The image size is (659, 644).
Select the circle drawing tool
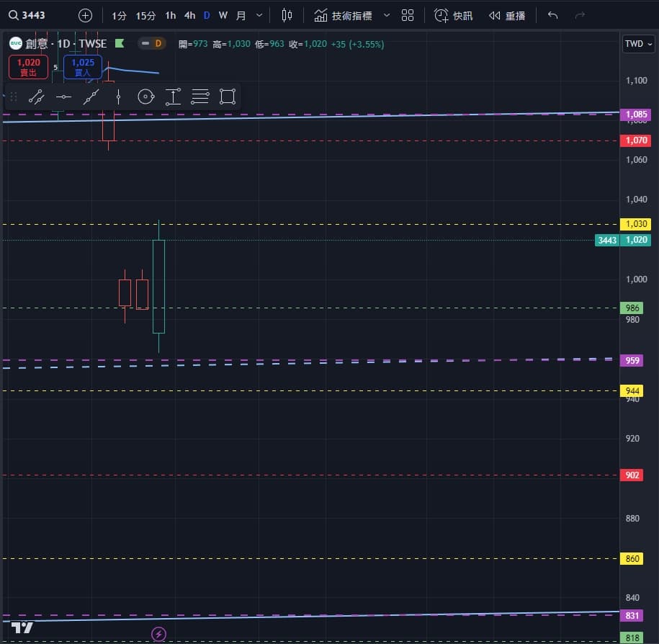pyautogui.click(x=145, y=97)
